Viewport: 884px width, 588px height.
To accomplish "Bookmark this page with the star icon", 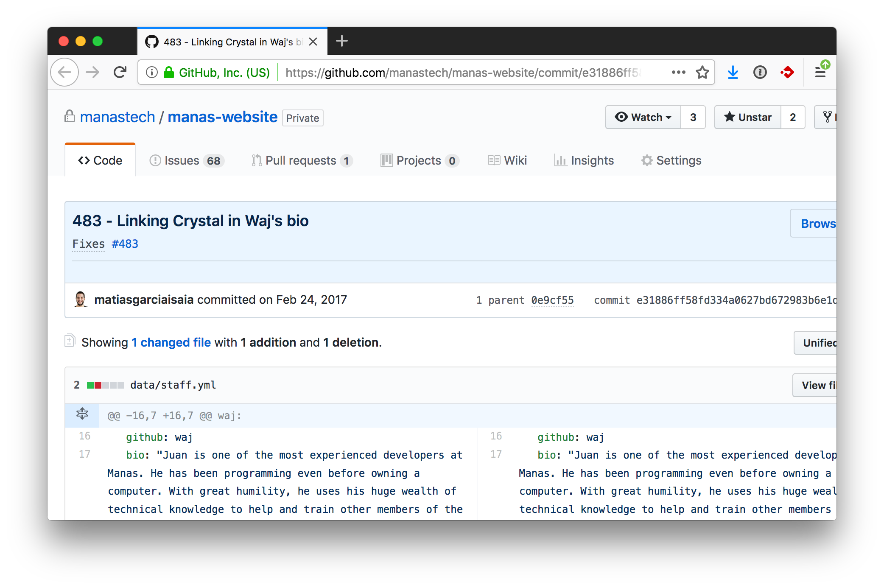I will [702, 73].
